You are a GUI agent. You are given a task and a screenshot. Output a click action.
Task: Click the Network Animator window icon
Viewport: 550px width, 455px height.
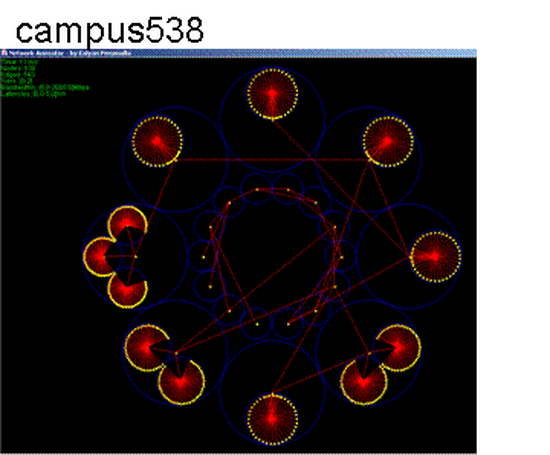tap(4, 53)
